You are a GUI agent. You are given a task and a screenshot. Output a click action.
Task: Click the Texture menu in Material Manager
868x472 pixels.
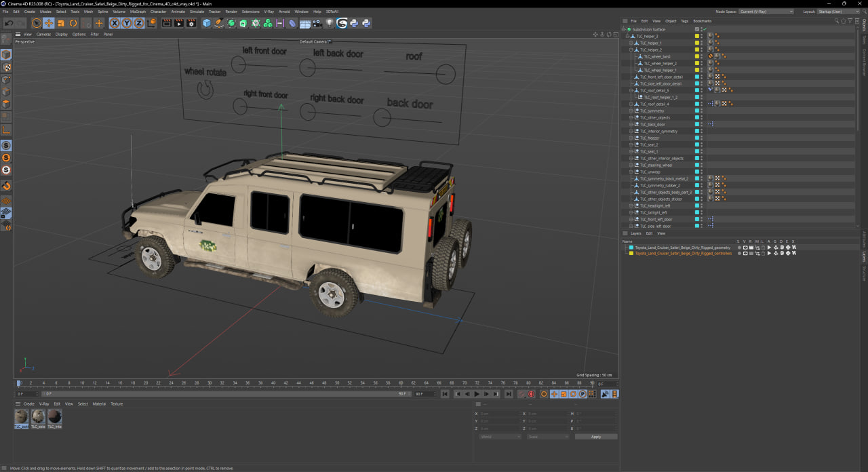[x=117, y=404]
